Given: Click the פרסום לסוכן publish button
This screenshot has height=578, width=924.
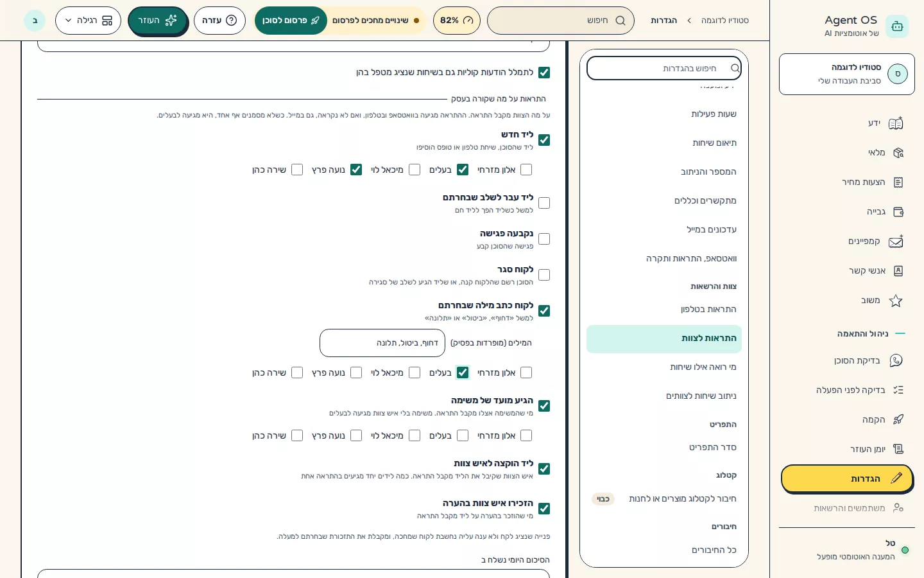Looking at the screenshot, I should click(x=291, y=21).
